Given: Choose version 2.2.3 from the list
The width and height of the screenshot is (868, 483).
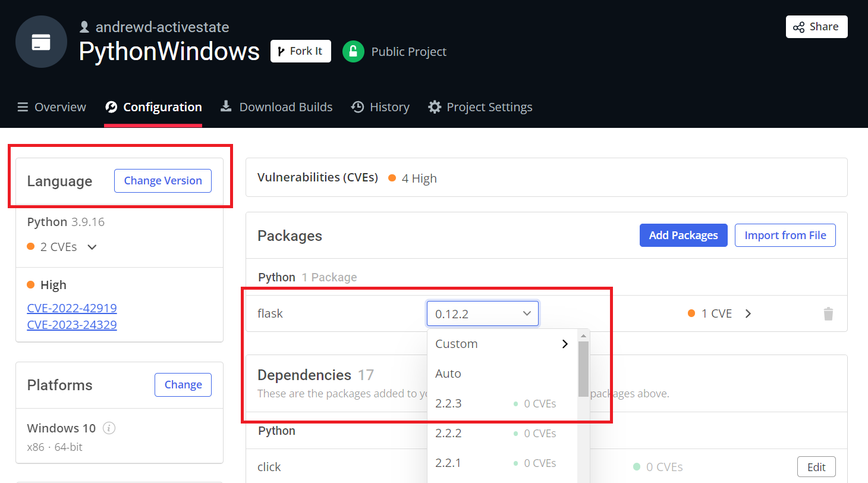Looking at the screenshot, I should [502, 403].
